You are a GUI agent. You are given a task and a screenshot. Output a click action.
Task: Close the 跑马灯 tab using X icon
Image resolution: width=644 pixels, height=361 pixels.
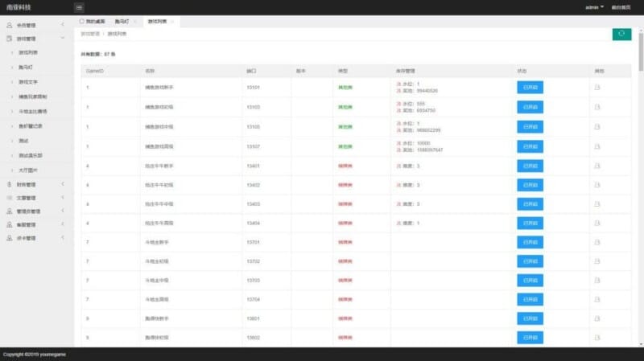click(134, 21)
